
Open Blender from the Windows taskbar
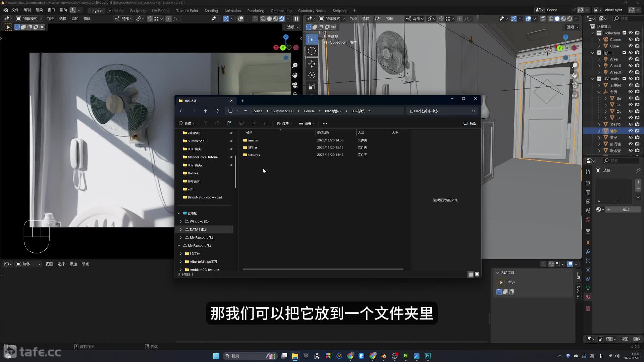click(x=383, y=356)
